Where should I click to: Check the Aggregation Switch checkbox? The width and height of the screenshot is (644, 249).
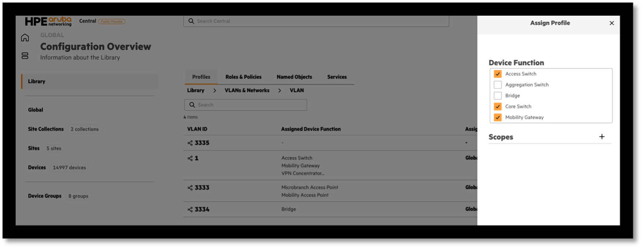[x=498, y=85]
